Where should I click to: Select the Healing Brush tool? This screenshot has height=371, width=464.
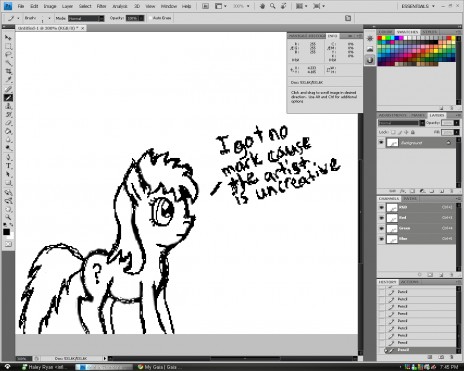(x=8, y=89)
